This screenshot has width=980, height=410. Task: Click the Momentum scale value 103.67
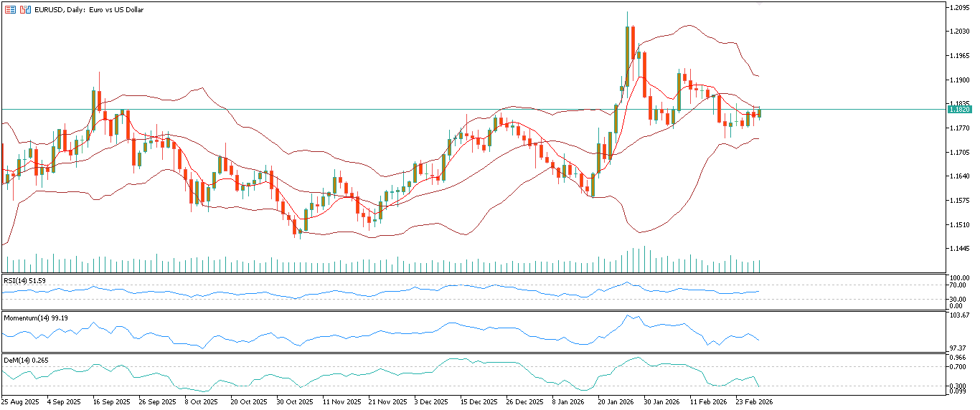point(960,315)
